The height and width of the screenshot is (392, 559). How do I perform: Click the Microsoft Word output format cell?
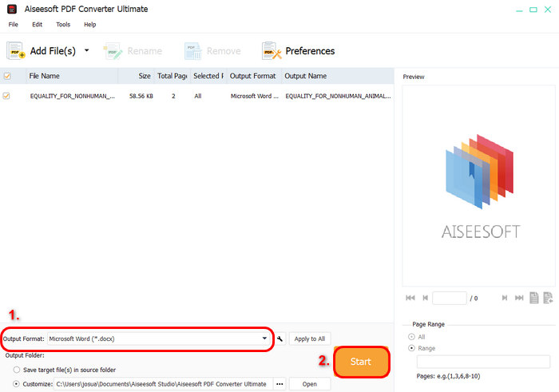pyautogui.click(x=255, y=96)
